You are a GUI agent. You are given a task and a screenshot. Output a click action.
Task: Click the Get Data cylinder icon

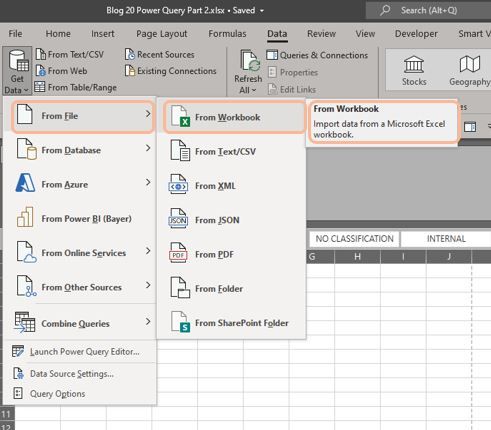(x=19, y=61)
